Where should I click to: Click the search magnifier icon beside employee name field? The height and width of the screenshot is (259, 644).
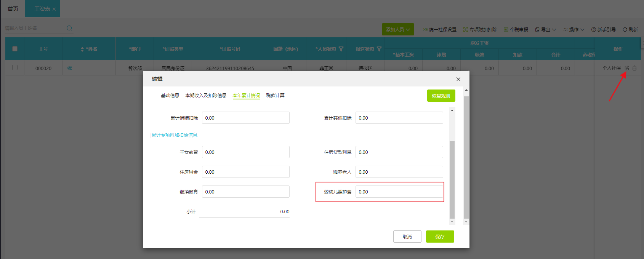(x=69, y=28)
